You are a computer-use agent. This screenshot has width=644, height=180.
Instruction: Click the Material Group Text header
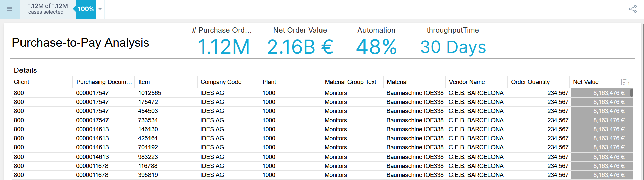pyautogui.click(x=350, y=82)
